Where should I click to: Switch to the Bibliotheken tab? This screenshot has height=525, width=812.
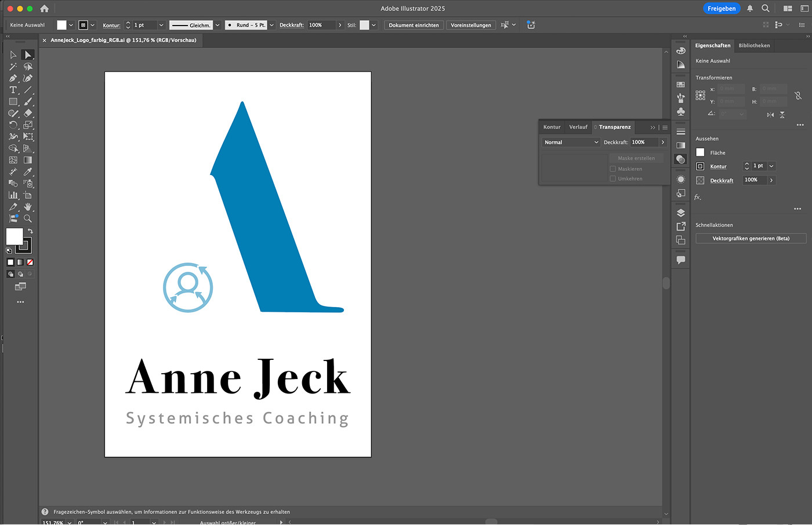754,45
